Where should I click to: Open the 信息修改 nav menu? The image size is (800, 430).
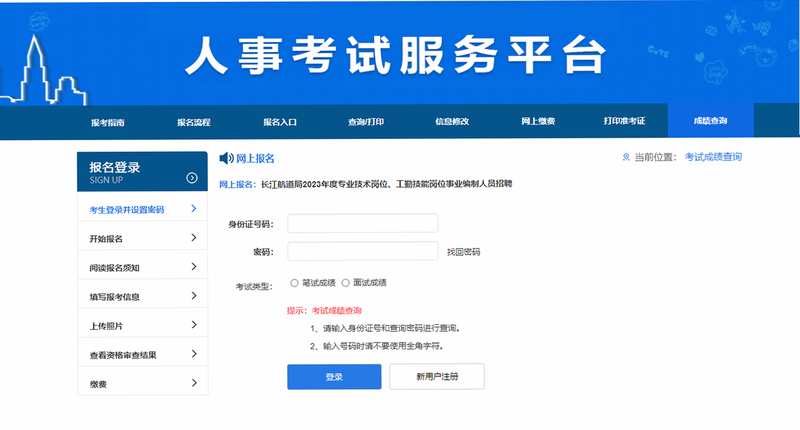pyautogui.click(x=452, y=121)
